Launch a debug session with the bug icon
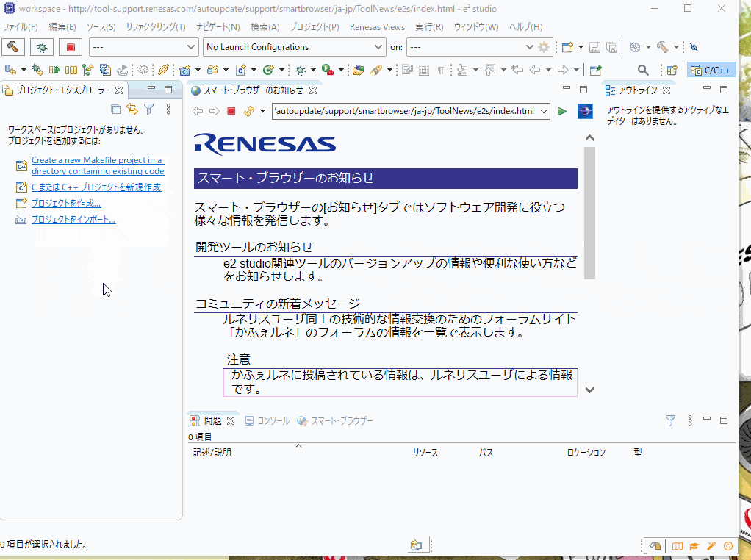This screenshot has height=560, width=751. (x=42, y=47)
